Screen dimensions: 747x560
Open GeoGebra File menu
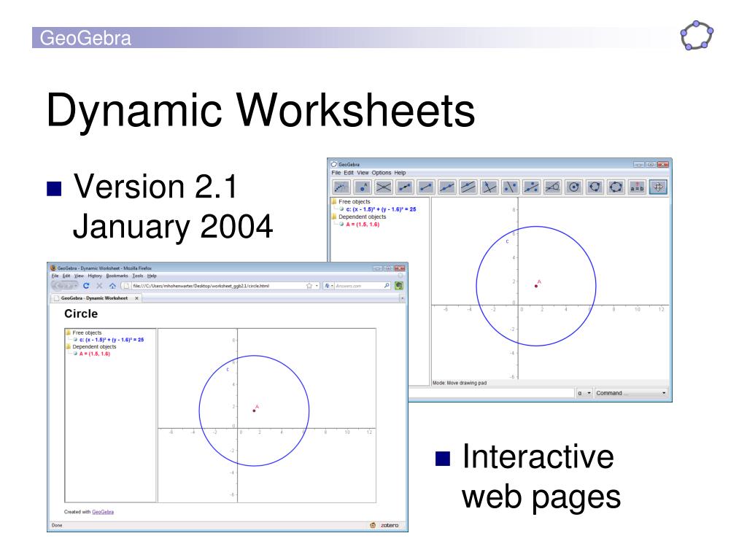336,173
